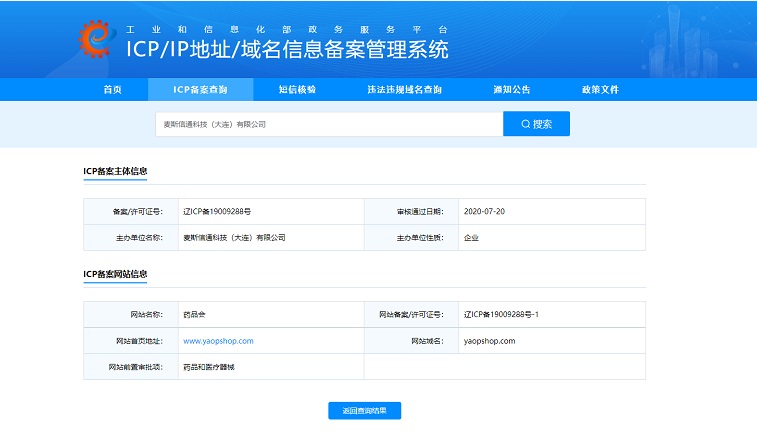Open the 政策文件 navigation item
757x446 pixels.
click(600, 90)
